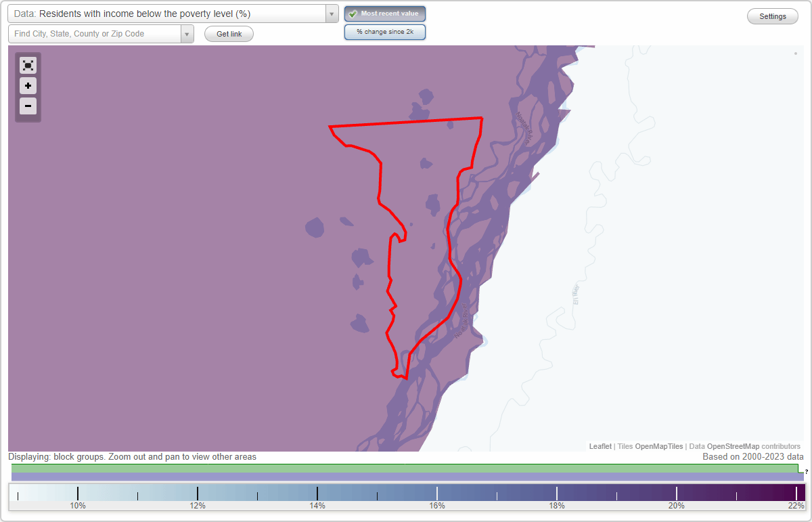812x522 pixels.
Task: Click the Get link button
Action: click(x=229, y=34)
